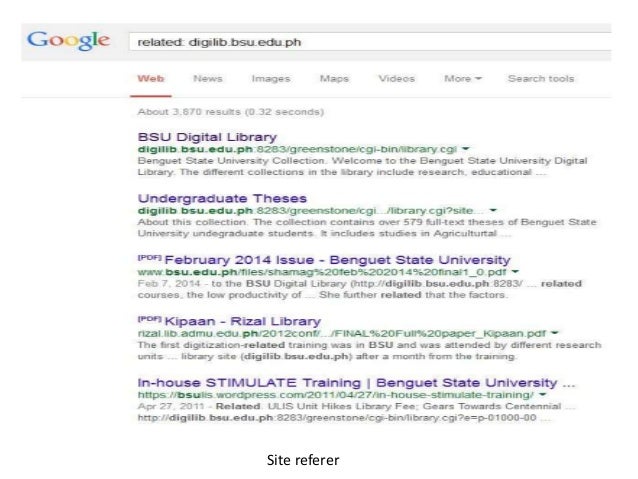Open the Maps tab
Image resolution: width=638 pixels, height=479 pixels.
click(334, 79)
